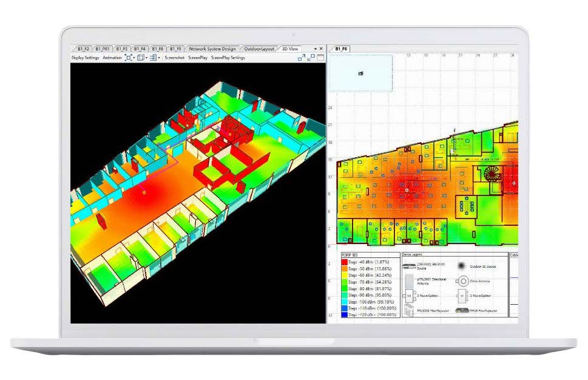The height and width of the screenshot is (380, 588).
Task: Open ScreenPlay Settings
Action: tap(228, 58)
